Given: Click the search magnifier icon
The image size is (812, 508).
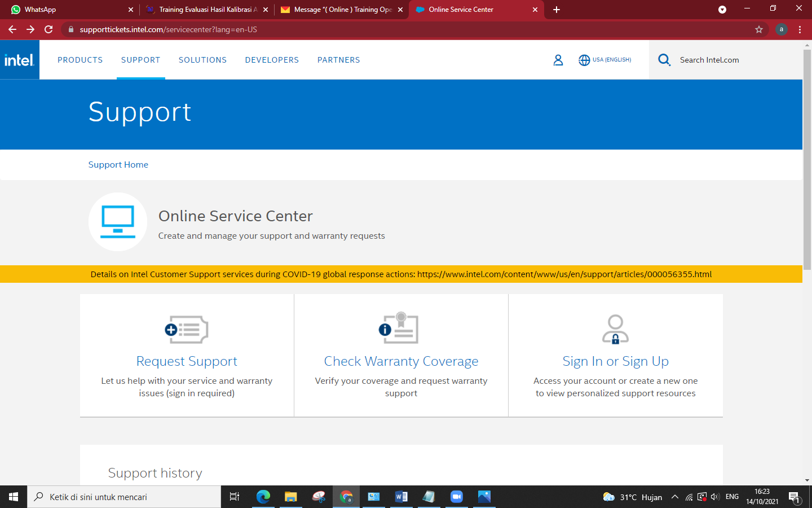Looking at the screenshot, I should point(664,60).
